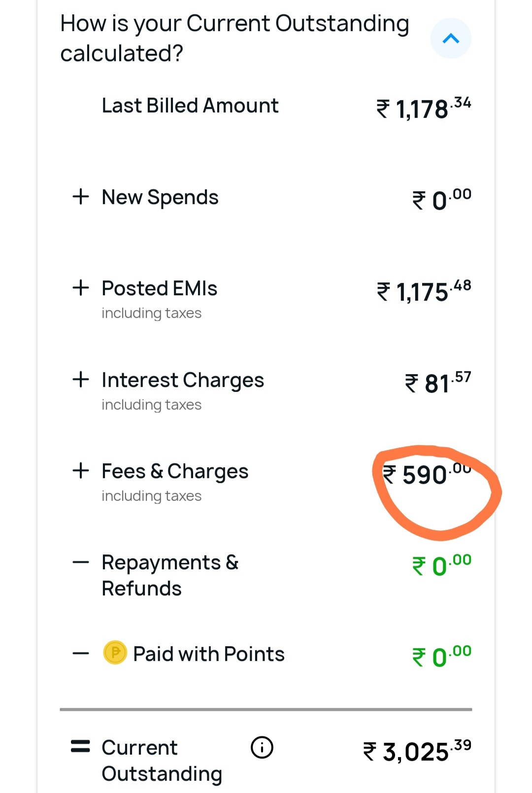View the Interest Charges details

(182, 380)
